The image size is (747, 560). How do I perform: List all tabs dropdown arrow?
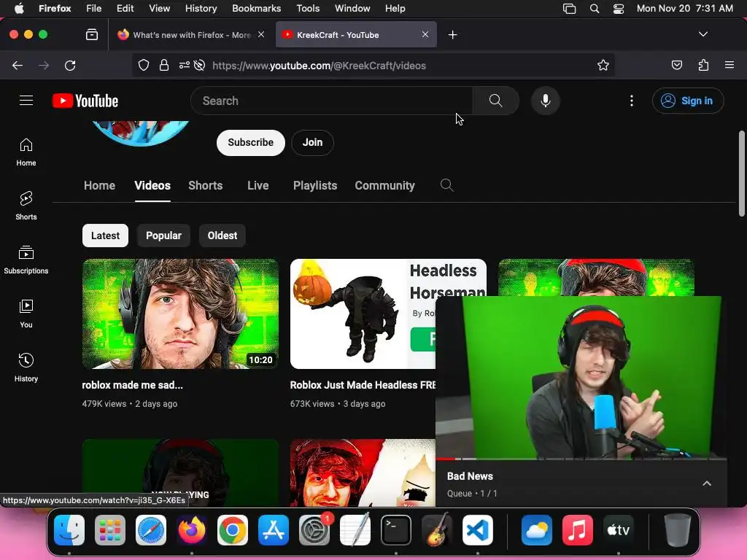click(x=703, y=34)
